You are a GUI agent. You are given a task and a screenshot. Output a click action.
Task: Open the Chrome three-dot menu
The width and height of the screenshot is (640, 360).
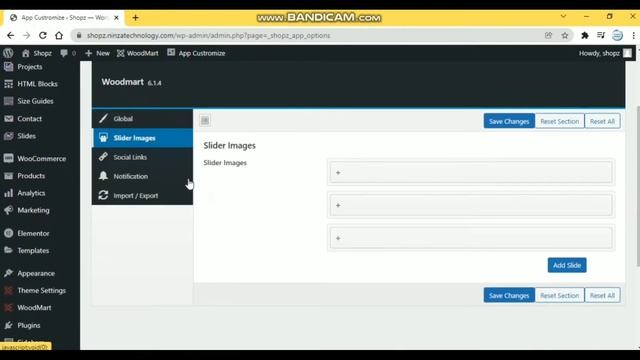point(633,36)
